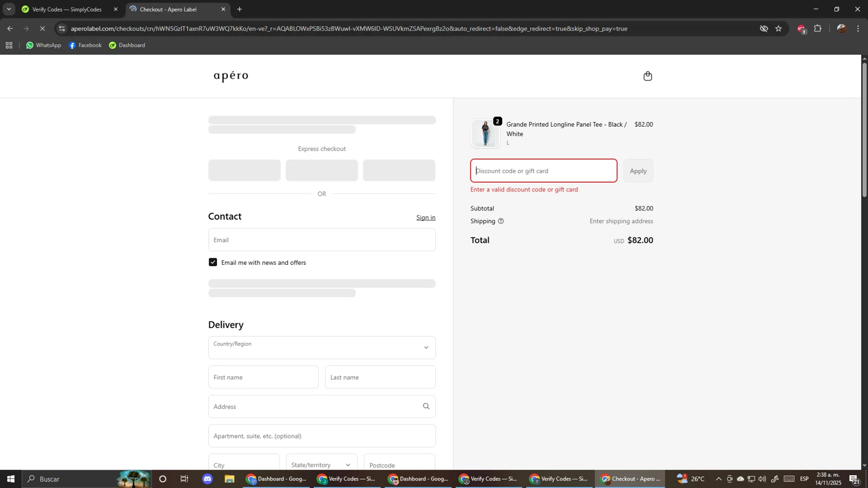Click the Apartment, suite, etc. field
The image size is (868, 488).
click(322, 436)
